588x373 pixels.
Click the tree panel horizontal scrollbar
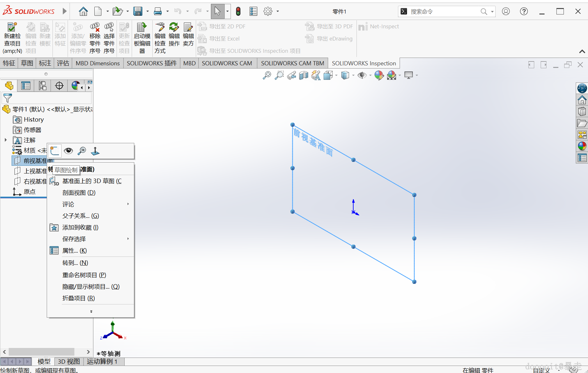tap(42, 352)
